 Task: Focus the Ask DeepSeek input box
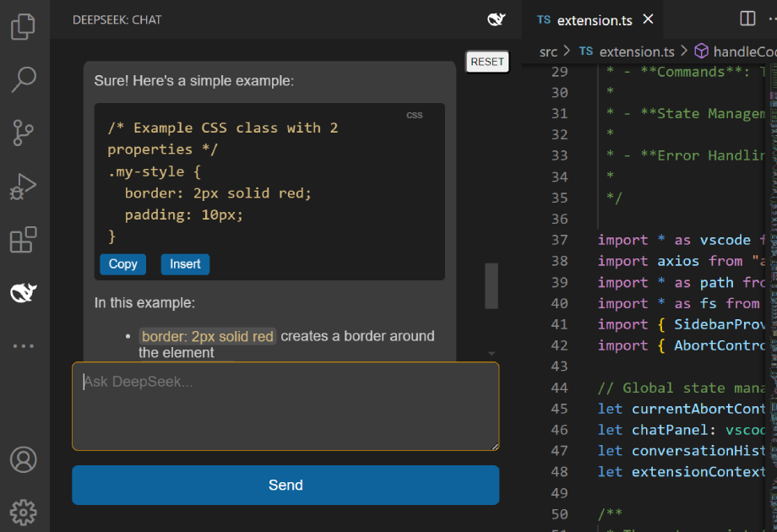pos(285,406)
